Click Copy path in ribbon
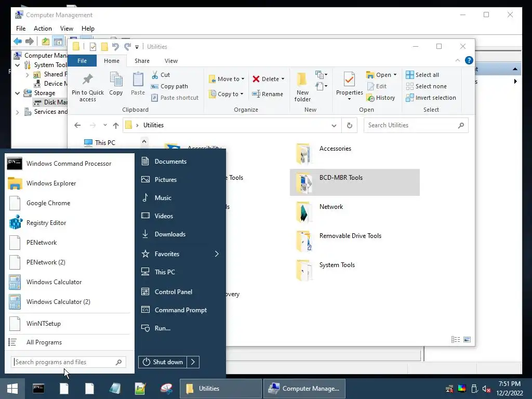The width and height of the screenshot is (532, 399). [x=170, y=86]
